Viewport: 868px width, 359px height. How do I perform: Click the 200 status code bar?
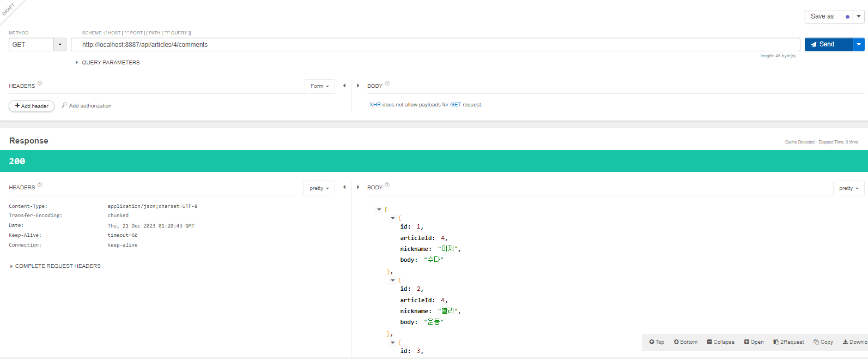[434, 161]
